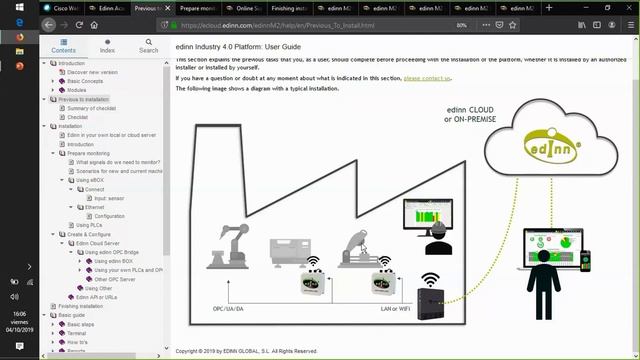Switch to the Cisco Web tab
Viewport: 640px width, 360px height.
click(62, 8)
